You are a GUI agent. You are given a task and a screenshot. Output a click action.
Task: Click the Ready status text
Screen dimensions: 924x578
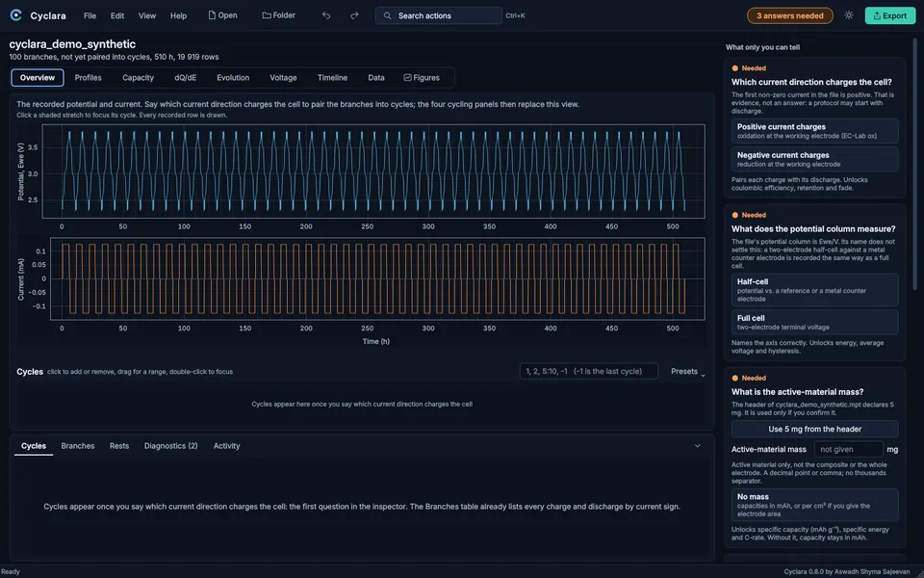(x=11, y=571)
